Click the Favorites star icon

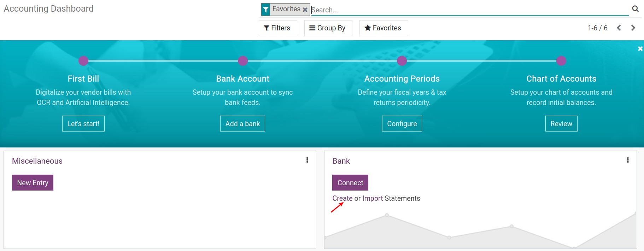pyautogui.click(x=368, y=28)
